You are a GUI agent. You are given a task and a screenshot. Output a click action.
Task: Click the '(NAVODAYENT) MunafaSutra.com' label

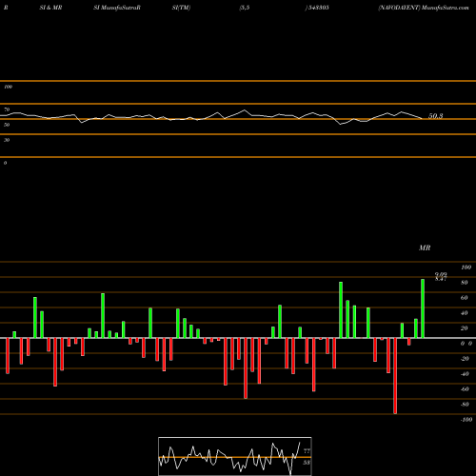point(424,8)
